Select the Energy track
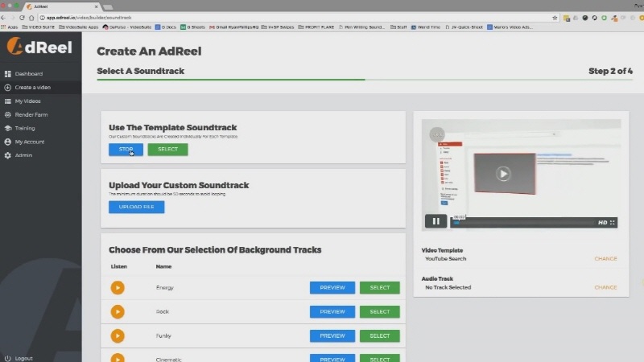The height and width of the screenshot is (362, 644). (x=379, y=288)
